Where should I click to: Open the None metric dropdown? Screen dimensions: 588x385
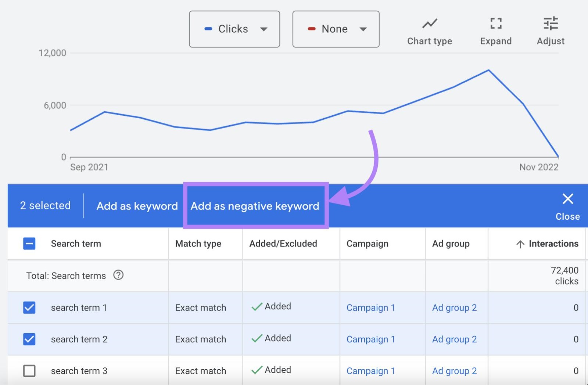[336, 29]
